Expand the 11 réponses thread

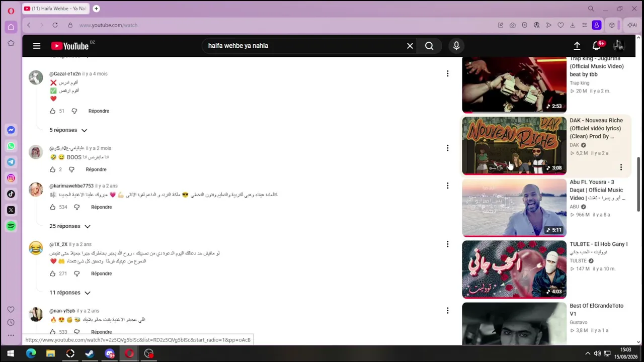pos(70,293)
